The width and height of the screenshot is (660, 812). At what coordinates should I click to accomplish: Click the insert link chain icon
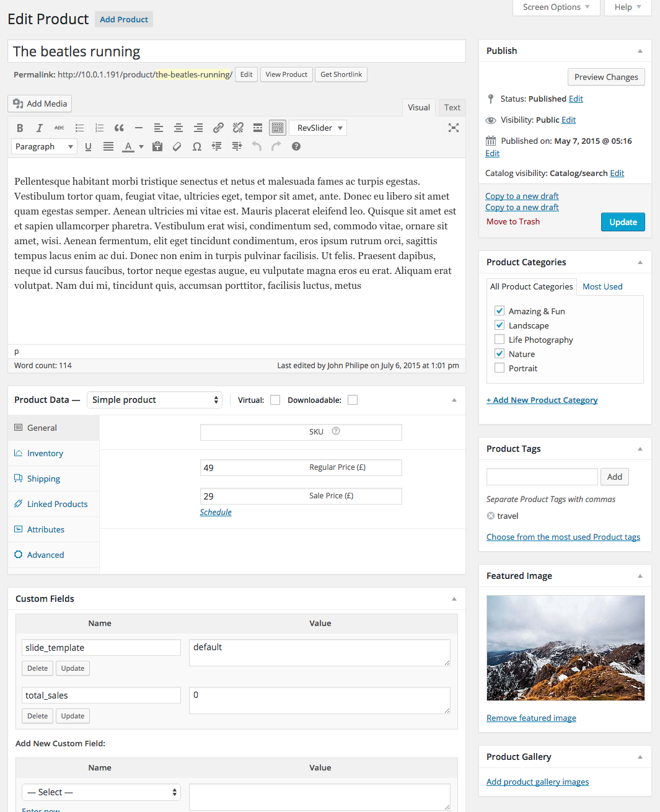point(218,128)
